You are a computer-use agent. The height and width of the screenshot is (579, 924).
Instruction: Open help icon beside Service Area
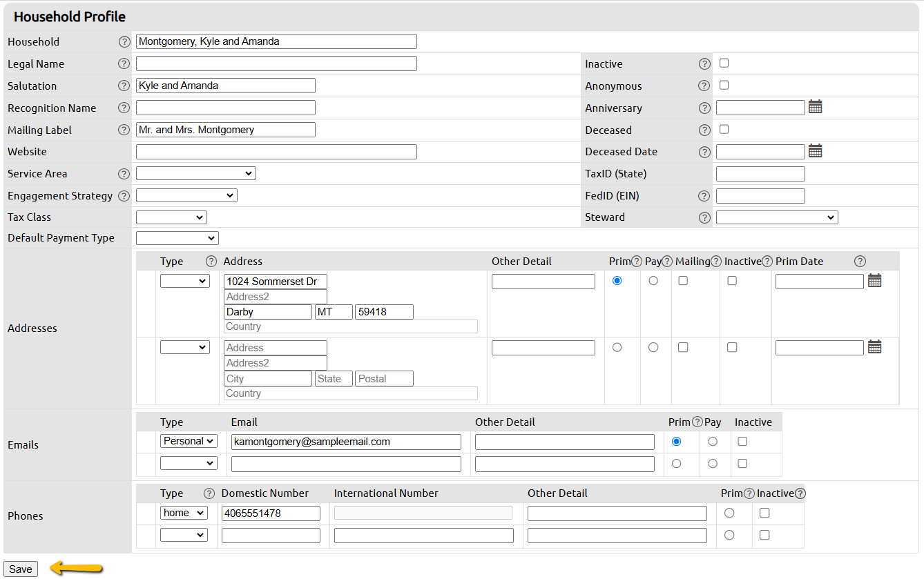[x=124, y=174]
